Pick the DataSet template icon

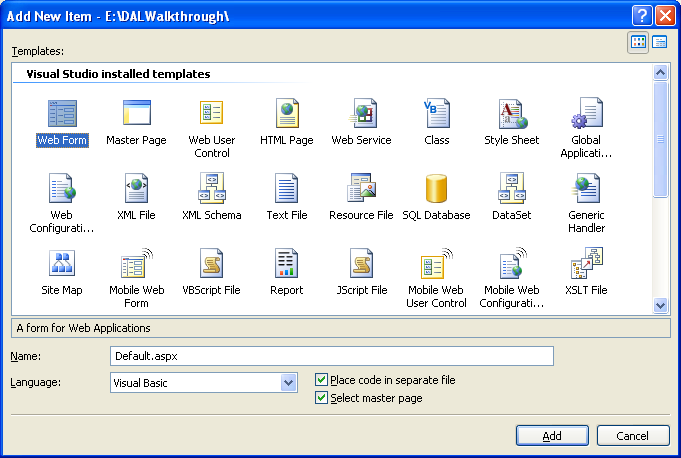[x=512, y=188]
